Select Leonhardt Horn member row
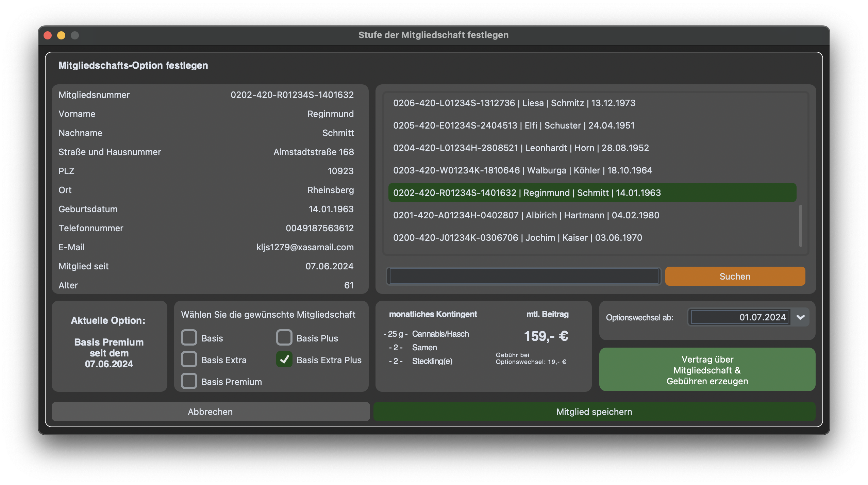Screen dimensions: 868x485 521,148
